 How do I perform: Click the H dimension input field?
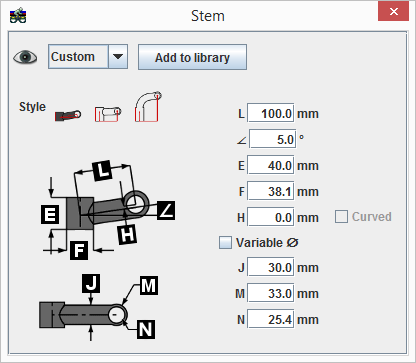point(271,217)
